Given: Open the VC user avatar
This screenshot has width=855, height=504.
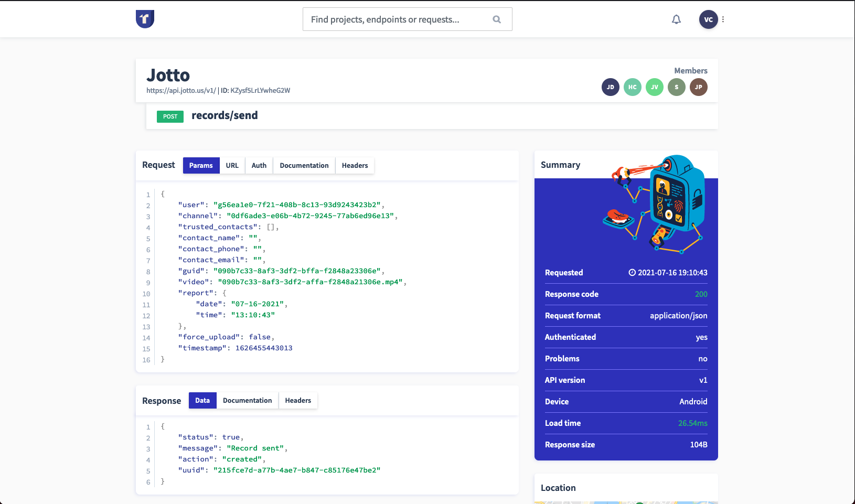Looking at the screenshot, I should pos(708,19).
